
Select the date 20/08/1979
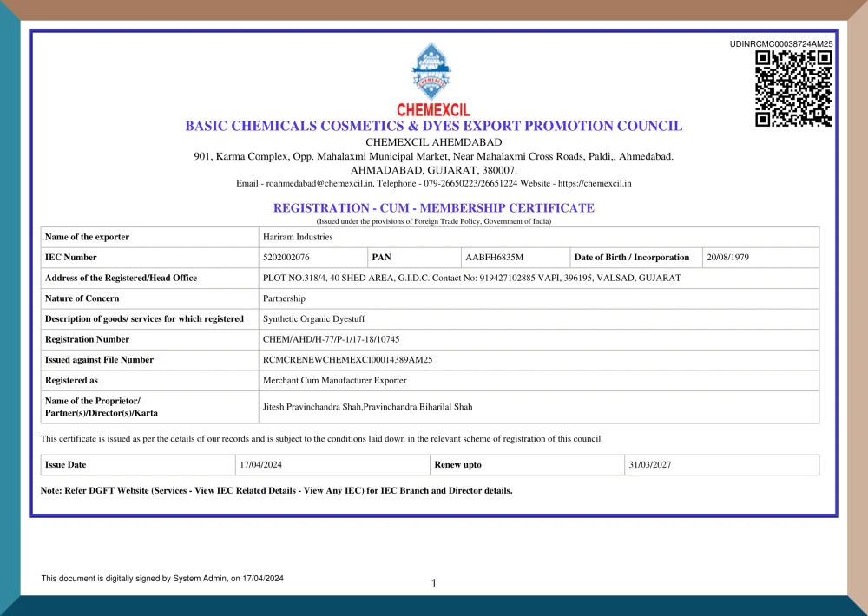[x=727, y=258]
